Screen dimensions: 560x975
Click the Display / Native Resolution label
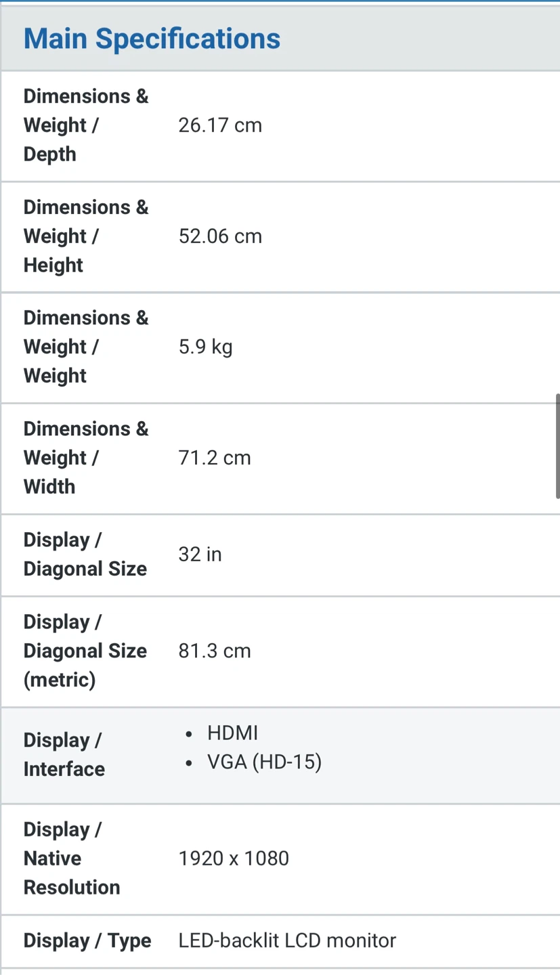click(72, 859)
